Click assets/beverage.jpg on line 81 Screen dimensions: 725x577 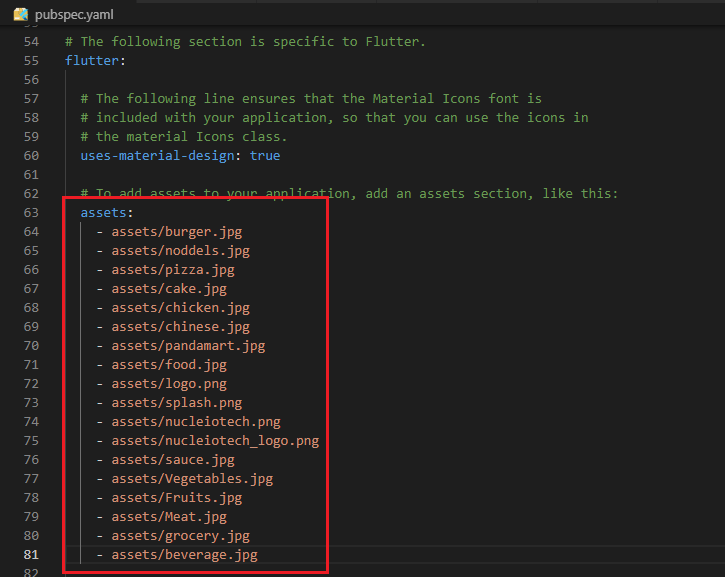tap(184, 554)
